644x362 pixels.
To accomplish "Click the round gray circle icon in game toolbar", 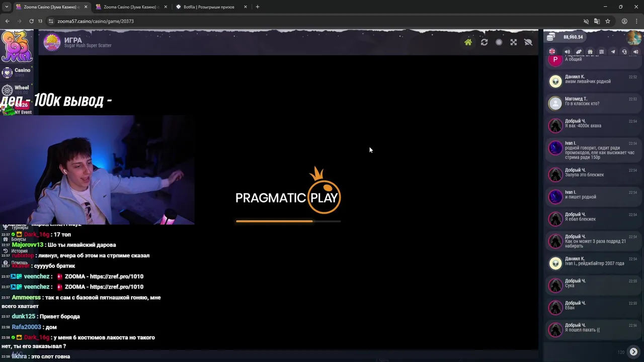I will 499,42.
